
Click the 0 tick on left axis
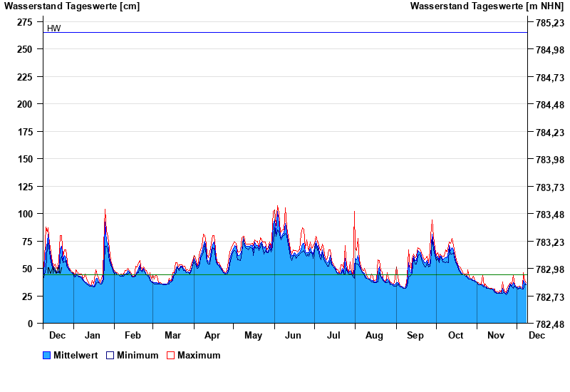click(x=30, y=324)
